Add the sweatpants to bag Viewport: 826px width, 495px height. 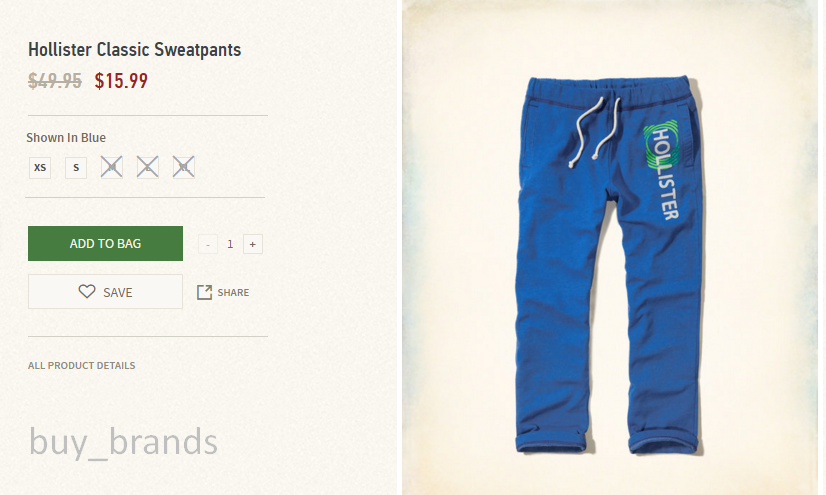pyautogui.click(x=105, y=243)
